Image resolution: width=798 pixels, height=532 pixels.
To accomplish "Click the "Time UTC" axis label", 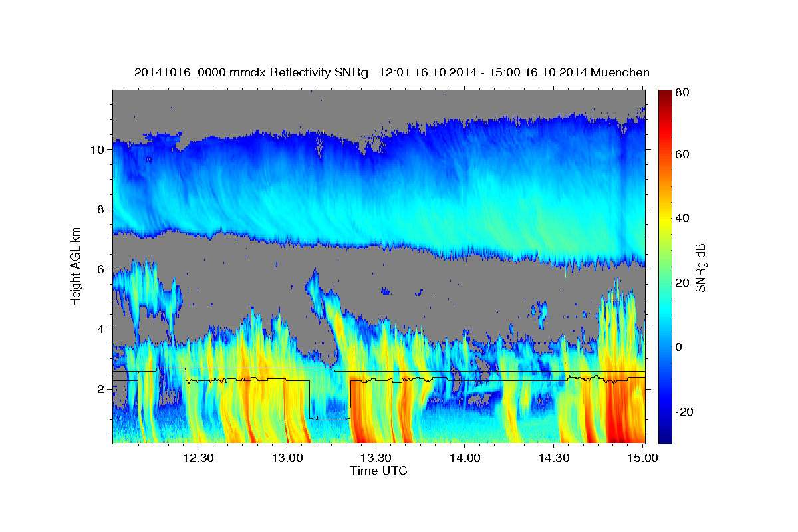I will pyautogui.click(x=378, y=471).
